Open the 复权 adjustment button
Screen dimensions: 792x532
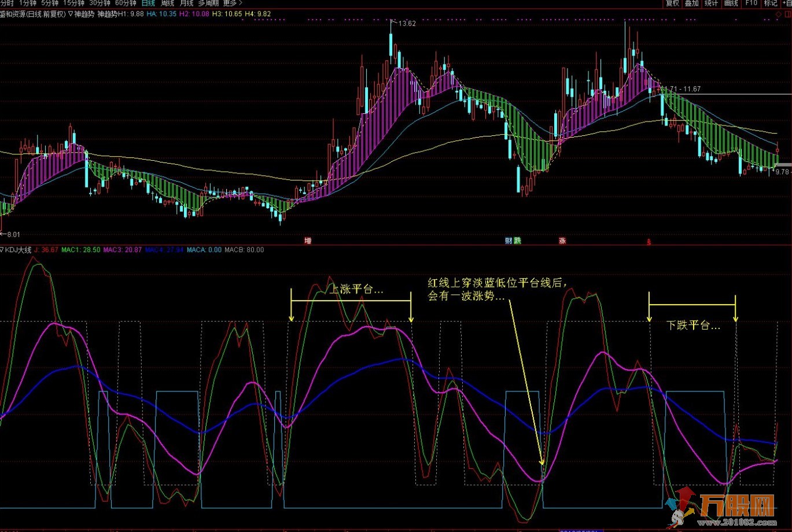click(673, 3)
